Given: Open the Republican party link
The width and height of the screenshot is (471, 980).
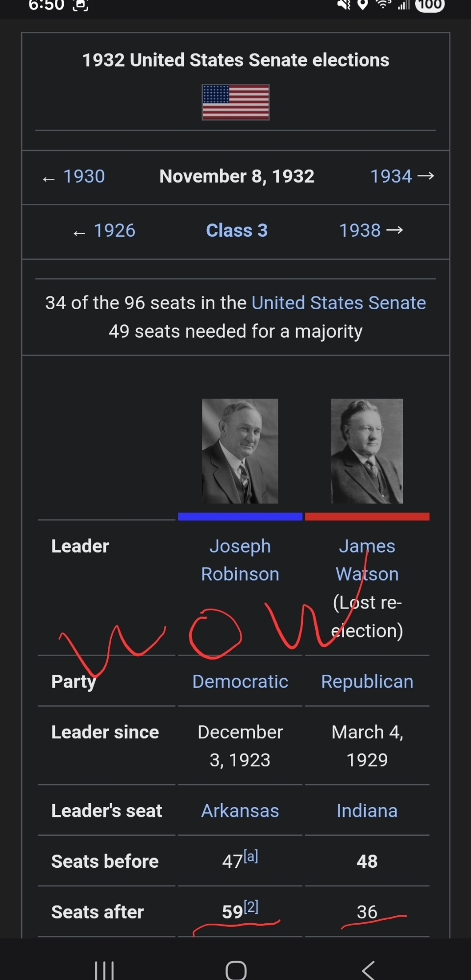Looking at the screenshot, I should click(x=367, y=682).
